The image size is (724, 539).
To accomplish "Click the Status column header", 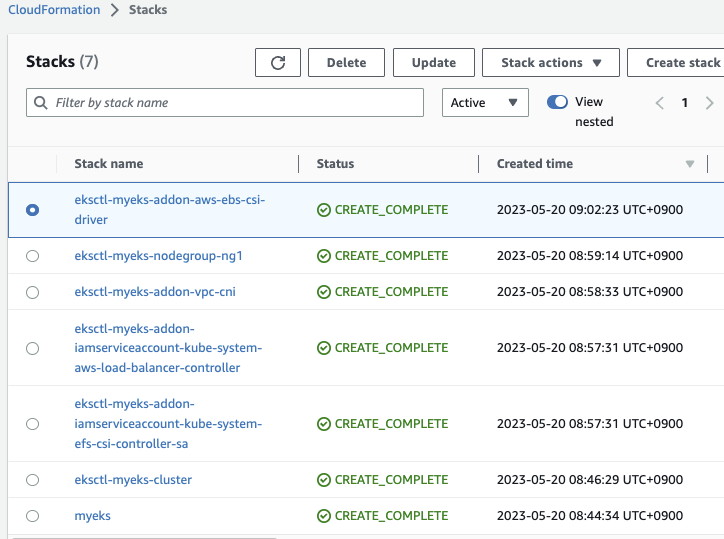I will point(335,164).
